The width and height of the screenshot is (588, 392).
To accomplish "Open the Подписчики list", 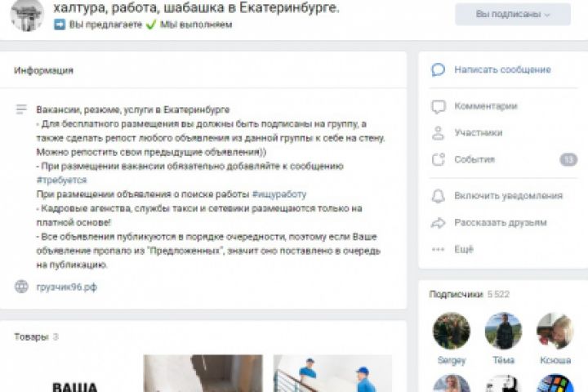I will click(456, 294).
